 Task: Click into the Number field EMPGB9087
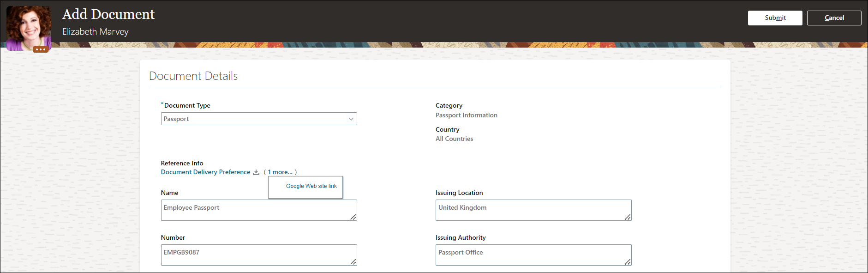tap(254, 255)
